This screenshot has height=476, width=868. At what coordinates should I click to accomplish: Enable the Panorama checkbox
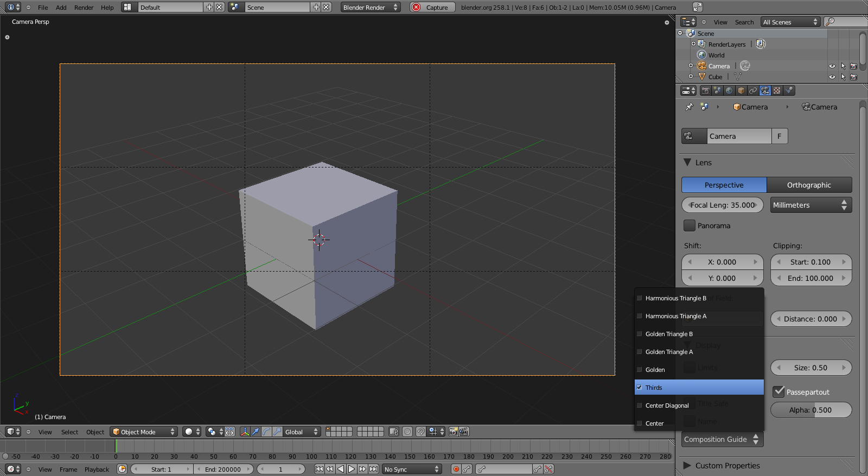point(690,226)
